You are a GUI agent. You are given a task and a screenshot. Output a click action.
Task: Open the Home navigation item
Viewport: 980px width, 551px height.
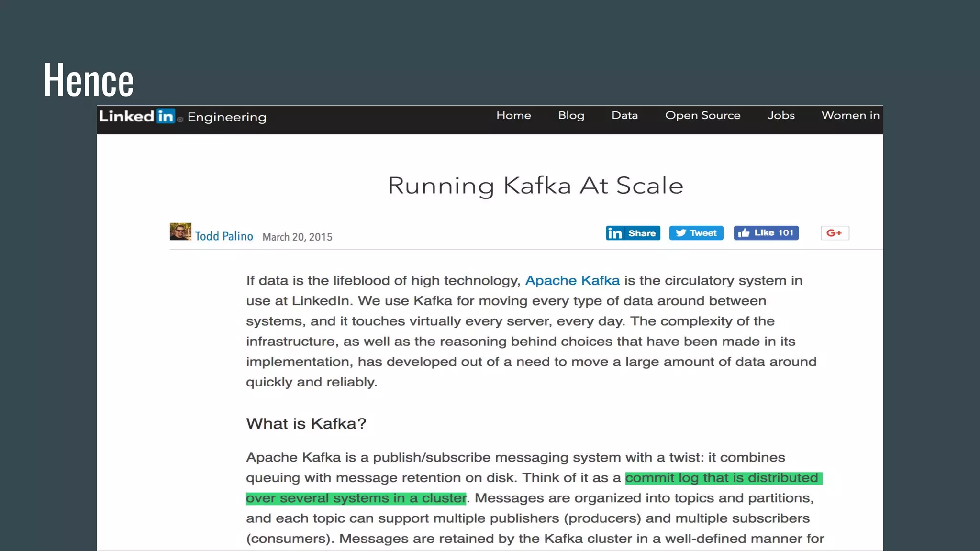pos(513,115)
